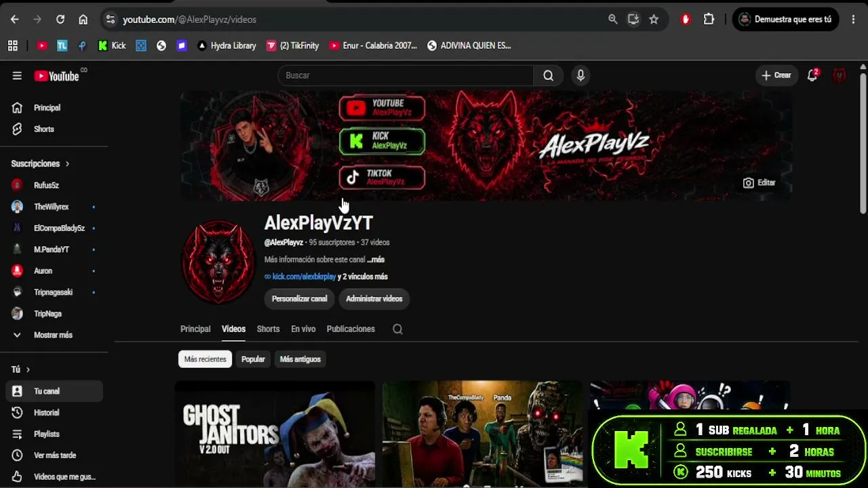Open the browser home page
868x488 pixels.
(x=83, y=20)
